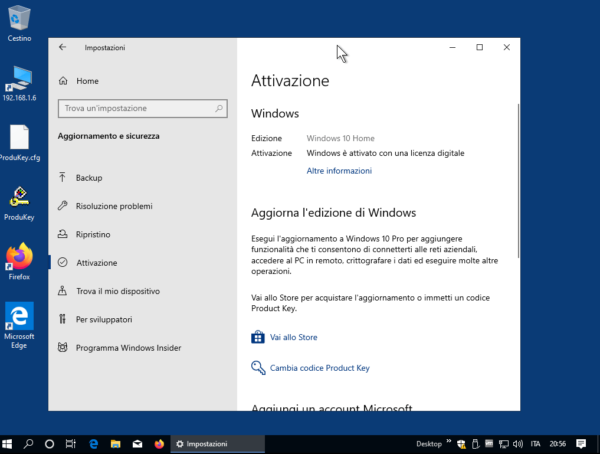The image size is (600, 454).
Task: Click the checkmark circle Attivazione icon
Action: [x=62, y=262]
